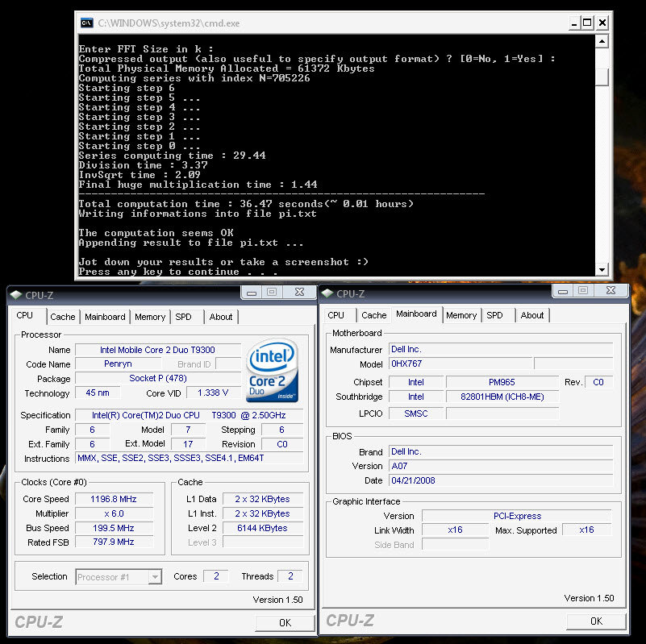646x644 pixels.
Task: Click the BIOS version A07 field
Action: pyautogui.click(x=501, y=466)
